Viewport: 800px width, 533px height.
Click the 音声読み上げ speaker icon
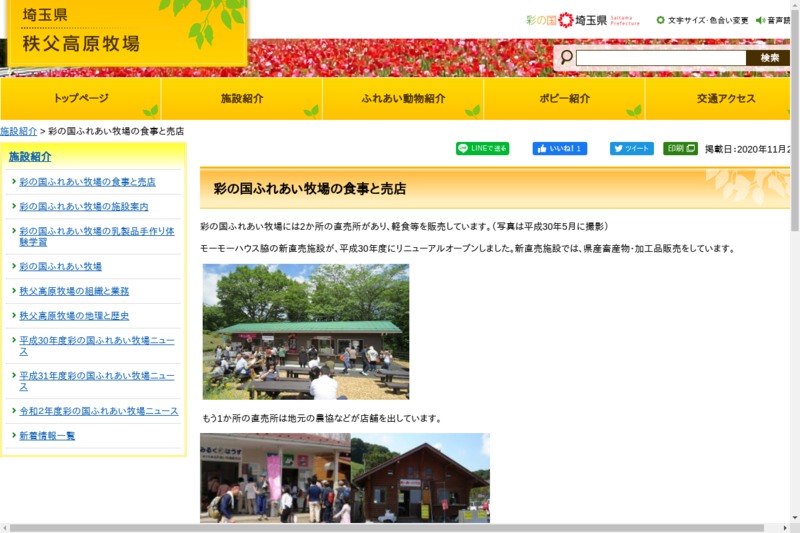(761, 20)
